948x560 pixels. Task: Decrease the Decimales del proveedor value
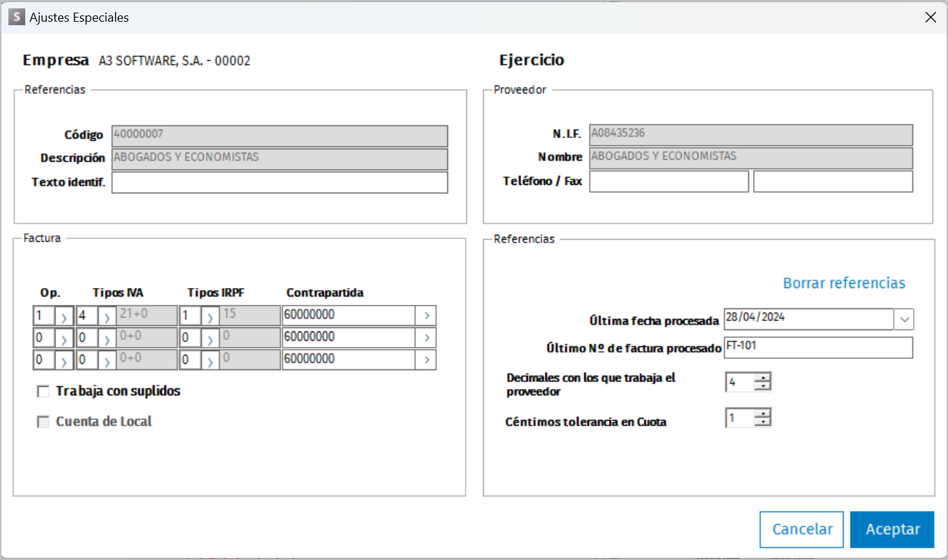763,386
